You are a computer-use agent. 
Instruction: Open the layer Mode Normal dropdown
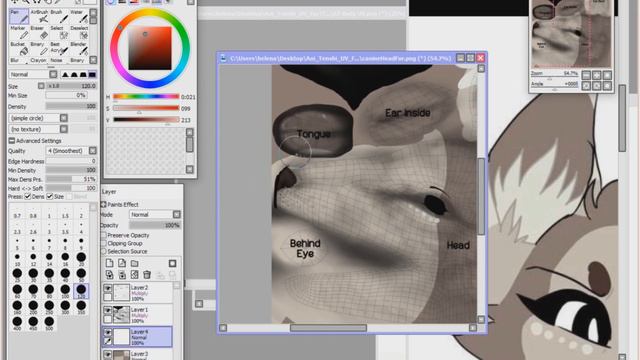point(155,215)
